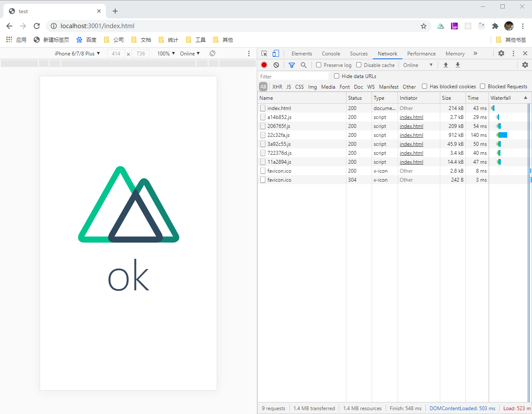Open the 应用 apps shortcut
This screenshot has height=414, width=532.
[x=16, y=40]
